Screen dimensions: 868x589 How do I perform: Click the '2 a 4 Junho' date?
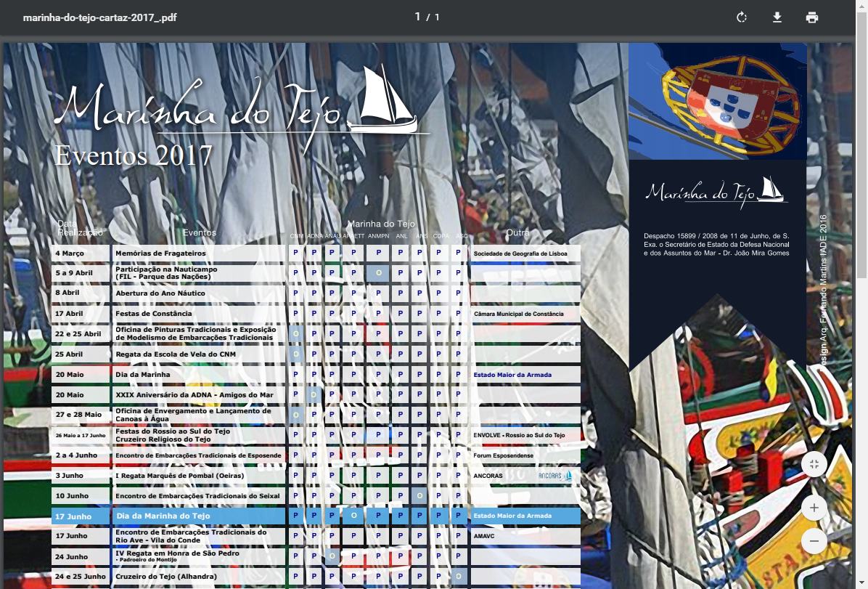[x=76, y=455]
